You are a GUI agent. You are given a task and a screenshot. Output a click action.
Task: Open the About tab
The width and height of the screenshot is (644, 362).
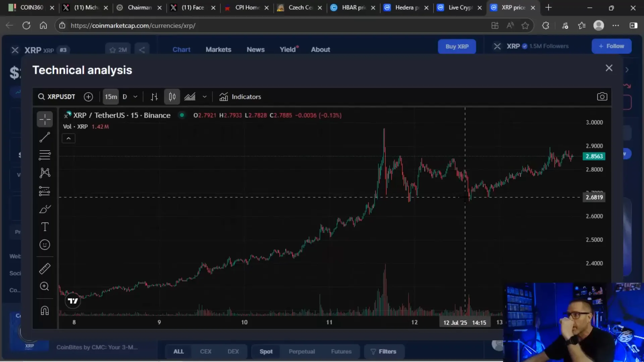pos(320,50)
